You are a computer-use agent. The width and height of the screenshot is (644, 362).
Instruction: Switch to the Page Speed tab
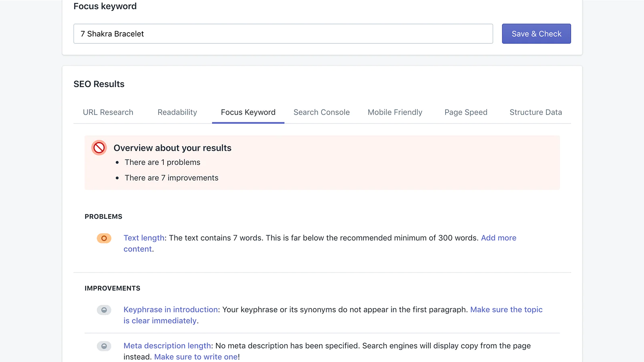(466, 112)
